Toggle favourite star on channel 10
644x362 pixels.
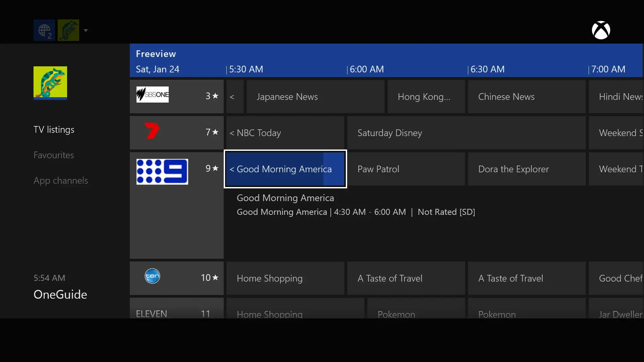point(215,278)
